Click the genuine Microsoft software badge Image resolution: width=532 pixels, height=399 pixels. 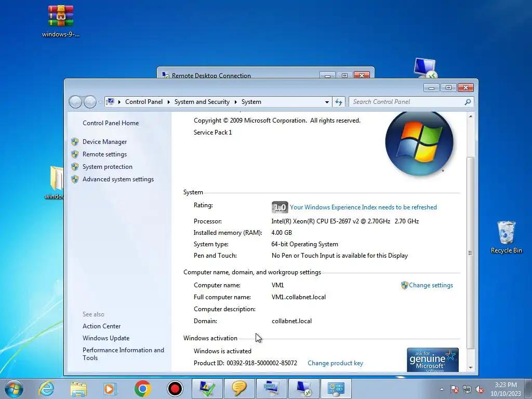pyautogui.click(x=433, y=360)
